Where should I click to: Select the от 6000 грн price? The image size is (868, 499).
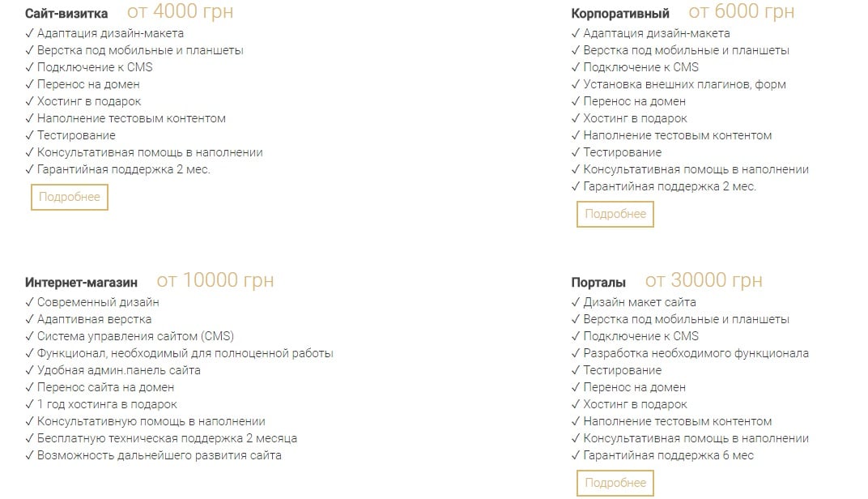(x=741, y=12)
